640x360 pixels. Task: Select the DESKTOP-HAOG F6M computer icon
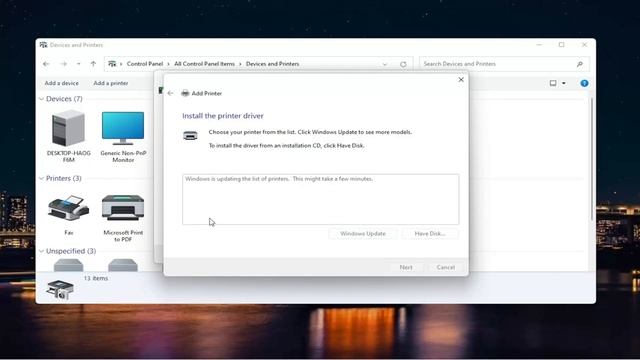[68, 136]
